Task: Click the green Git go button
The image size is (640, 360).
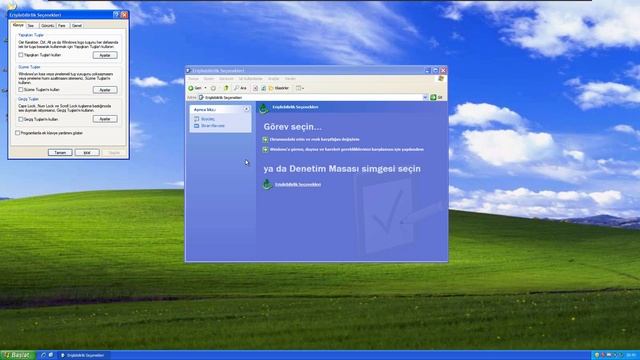Action: 436,98
